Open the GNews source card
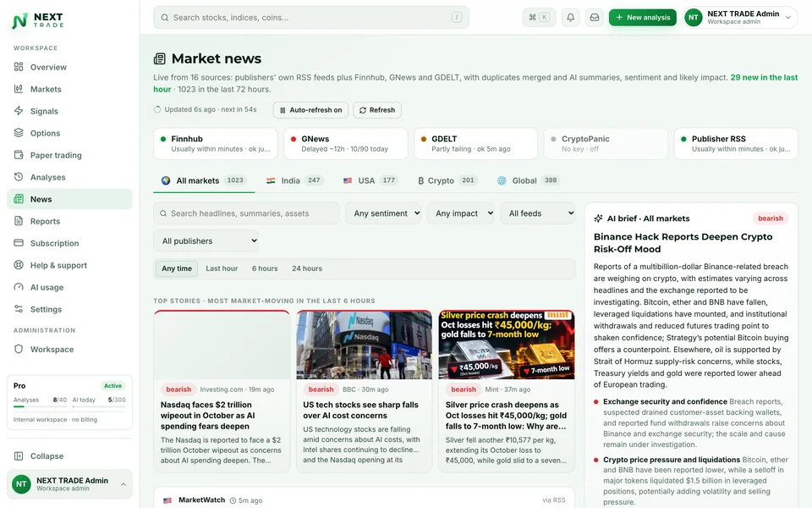 (345, 144)
